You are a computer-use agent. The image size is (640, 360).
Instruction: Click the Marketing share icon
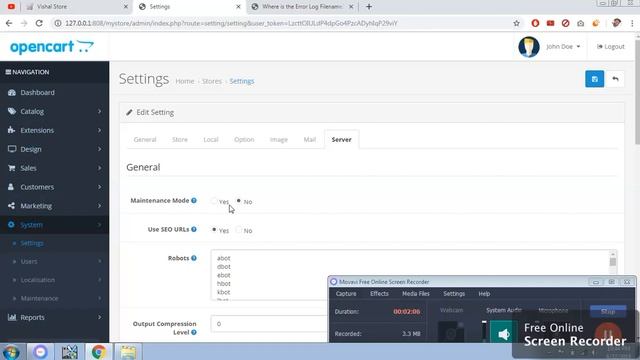pos(11,206)
